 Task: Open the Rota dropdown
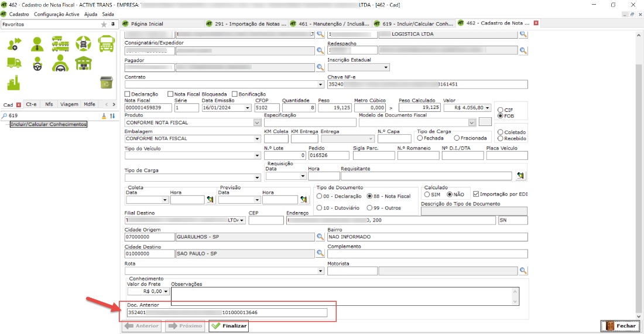321,271
